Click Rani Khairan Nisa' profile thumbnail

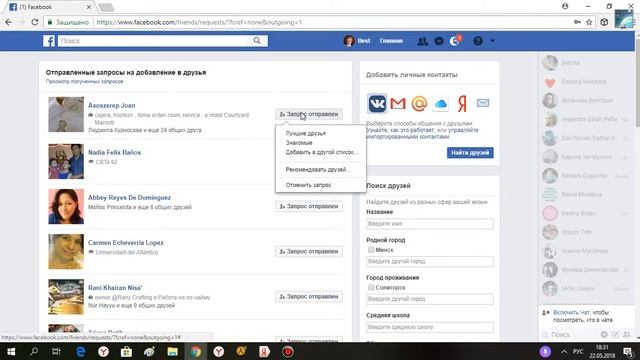(x=66, y=297)
